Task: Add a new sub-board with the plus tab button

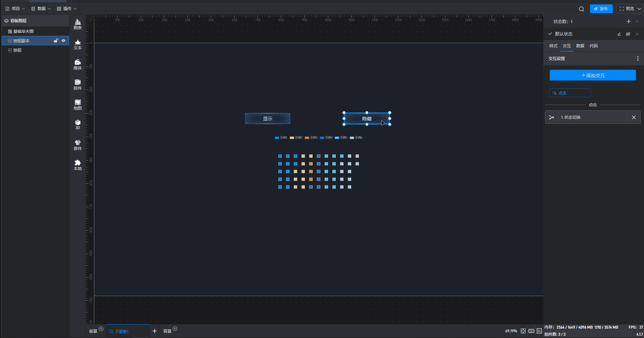Action: click(155, 331)
